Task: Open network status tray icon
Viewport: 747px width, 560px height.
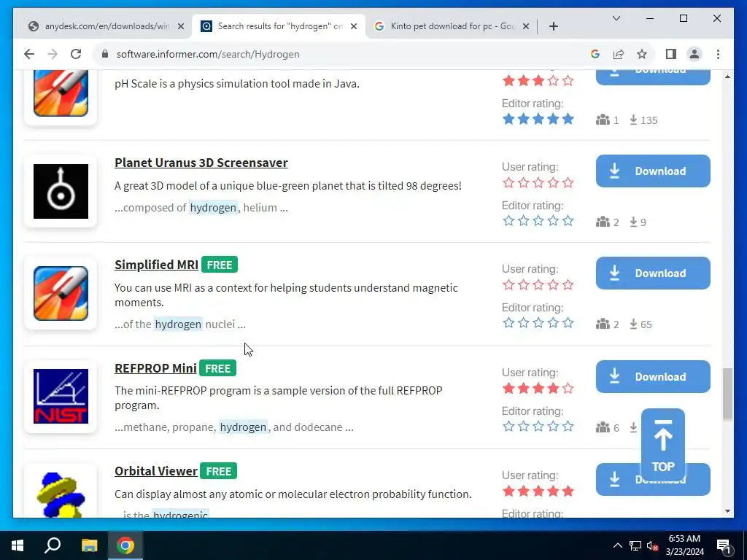Action: click(x=635, y=545)
